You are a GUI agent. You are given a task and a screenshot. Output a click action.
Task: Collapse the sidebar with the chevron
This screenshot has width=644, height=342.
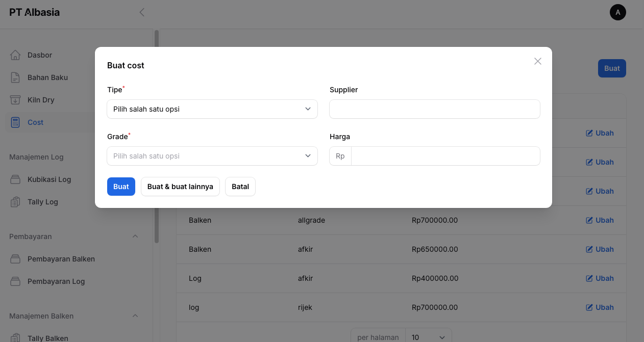[x=142, y=12]
